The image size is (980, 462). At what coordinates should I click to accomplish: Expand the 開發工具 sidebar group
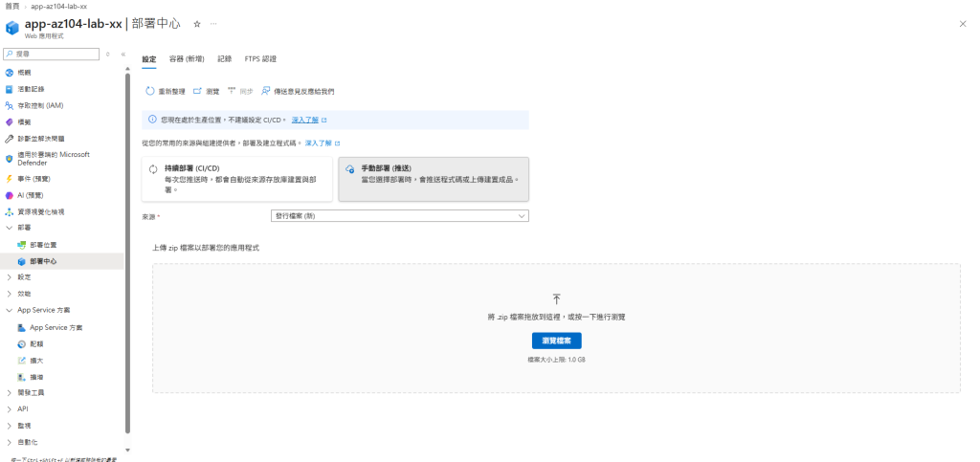click(9, 393)
